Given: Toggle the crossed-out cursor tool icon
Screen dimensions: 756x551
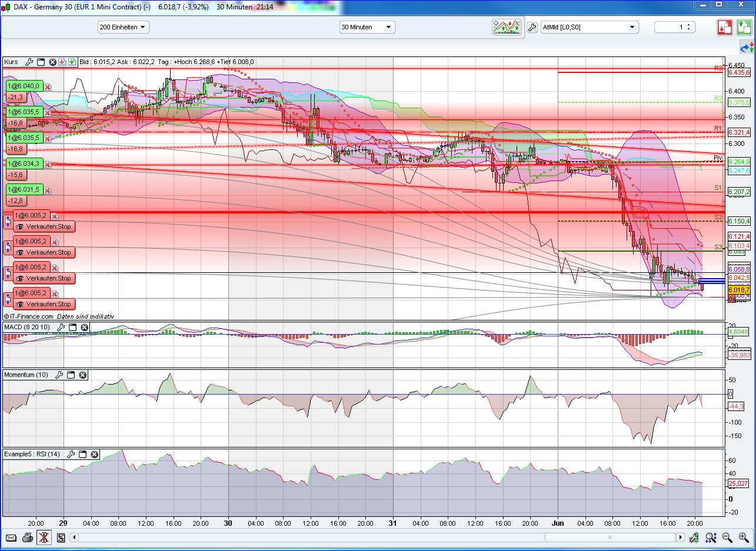Looking at the screenshot, I should click(x=44, y=537).
